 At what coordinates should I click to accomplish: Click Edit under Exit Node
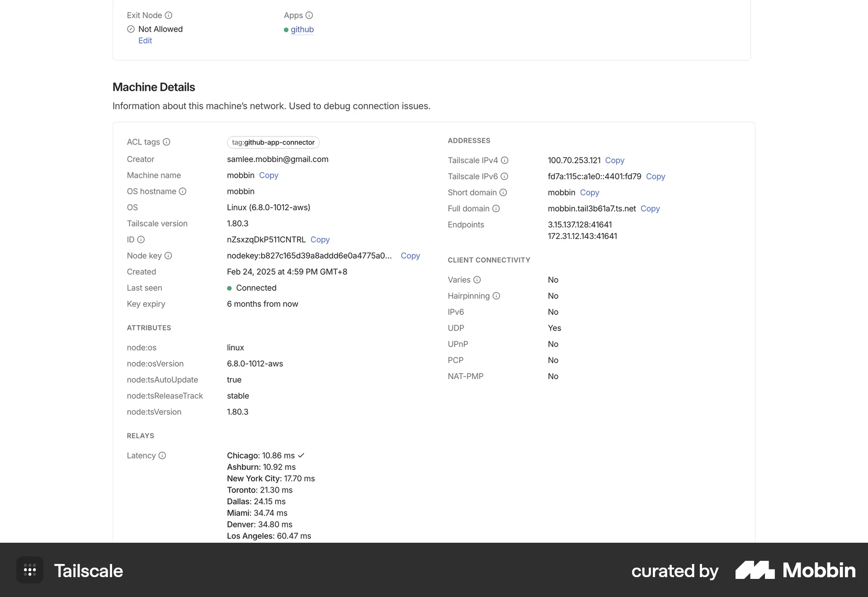(x=145, y=40)
